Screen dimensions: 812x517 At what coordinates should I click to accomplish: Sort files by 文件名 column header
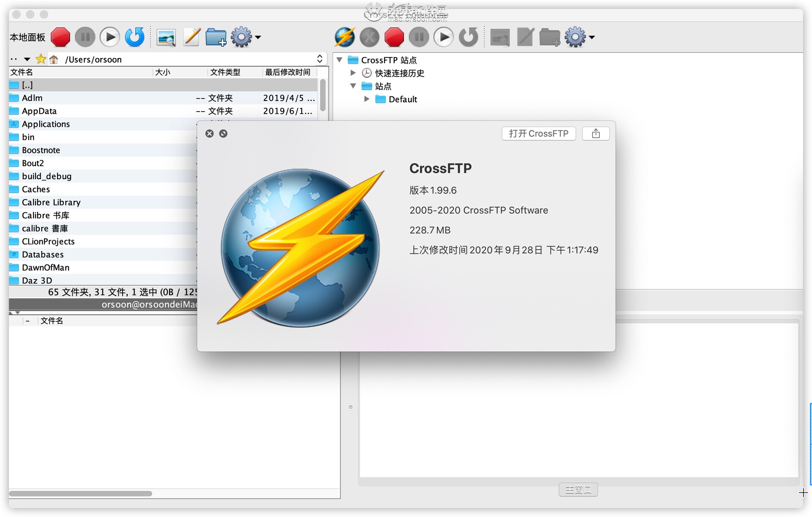(22, 72)
